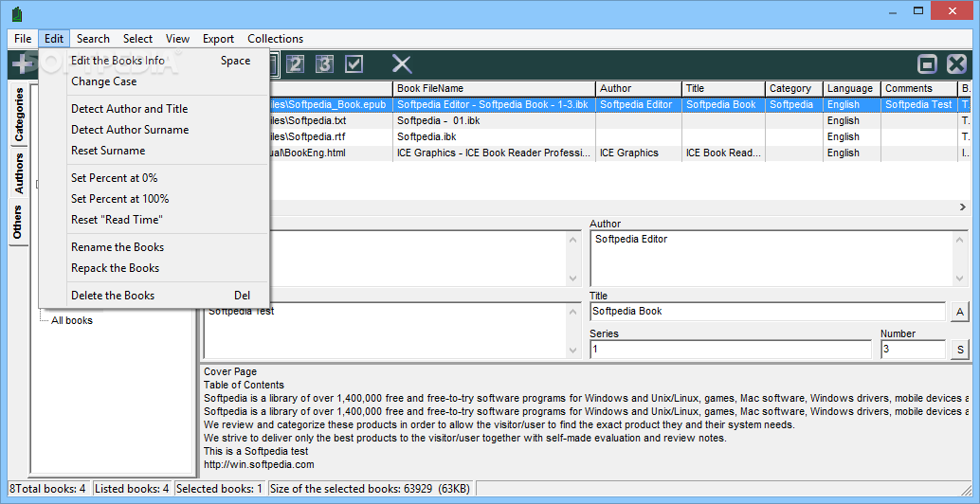Click the X delete icon in toolbar
Image resolution: width=980 pixels, height=504 pixels.
[x=402, y=63]
